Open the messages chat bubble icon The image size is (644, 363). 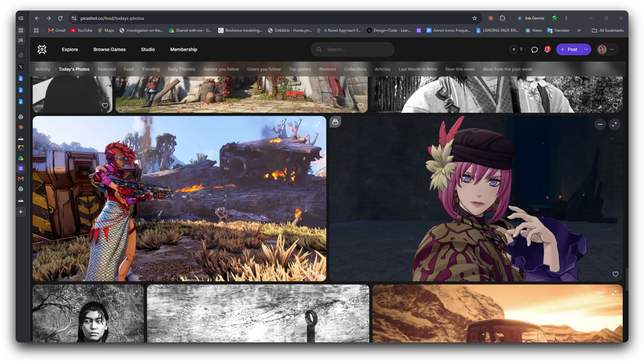click(x=534, y=50)
